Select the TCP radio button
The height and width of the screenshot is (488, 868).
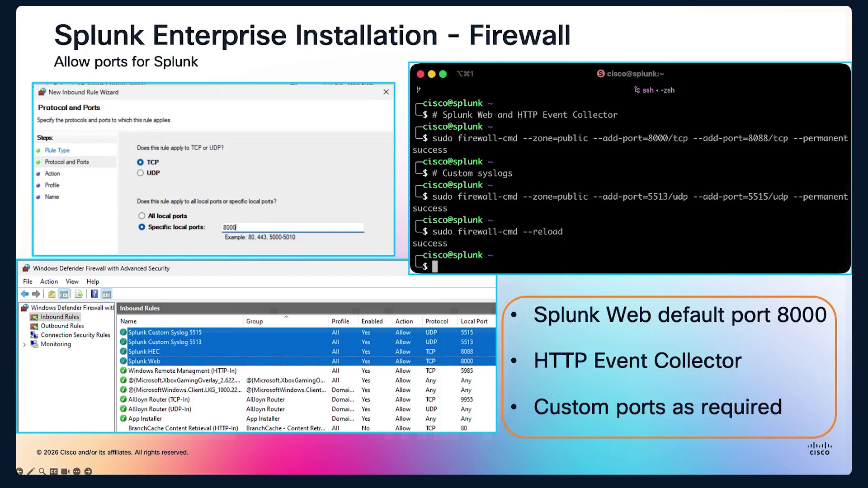pyautogui.click(x=140, y=162)
